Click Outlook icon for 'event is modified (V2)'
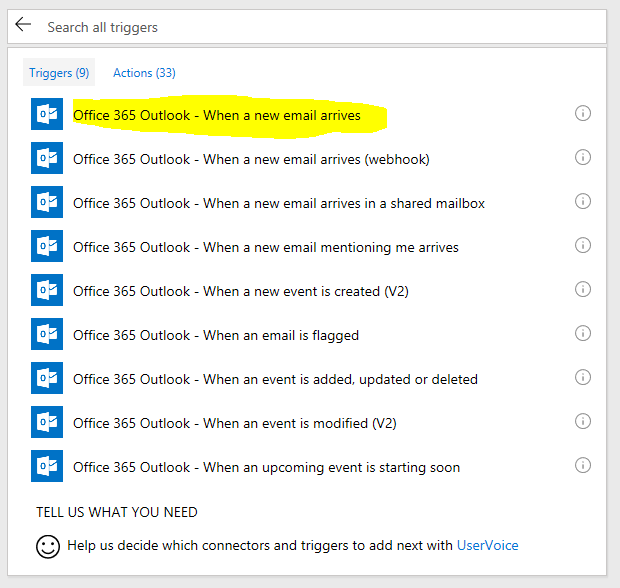The image size is (620, 588). pos(47,422)
